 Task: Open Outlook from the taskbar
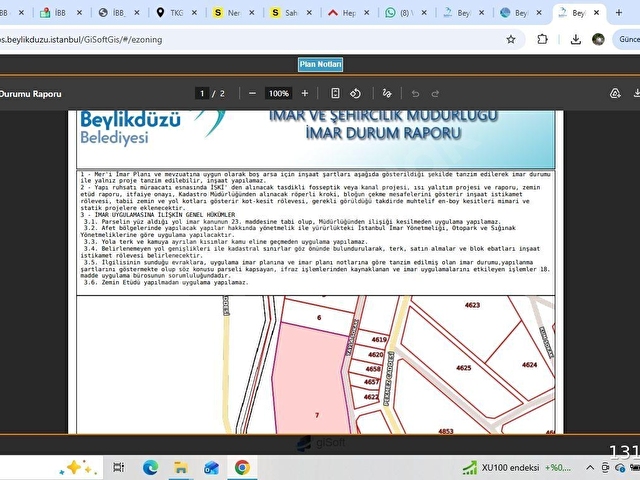pyautogui.click(x=211, y=467)
